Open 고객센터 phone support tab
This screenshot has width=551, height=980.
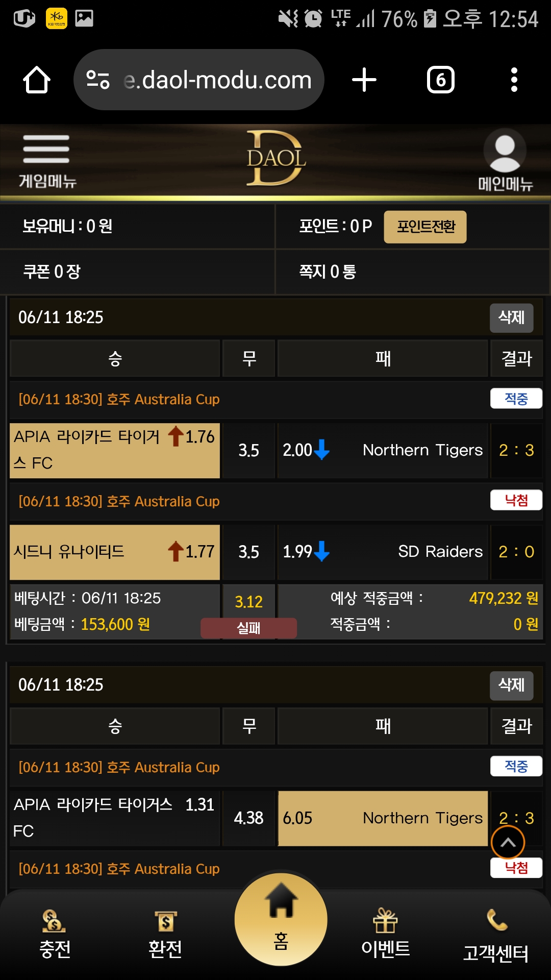tap(496, 936)
